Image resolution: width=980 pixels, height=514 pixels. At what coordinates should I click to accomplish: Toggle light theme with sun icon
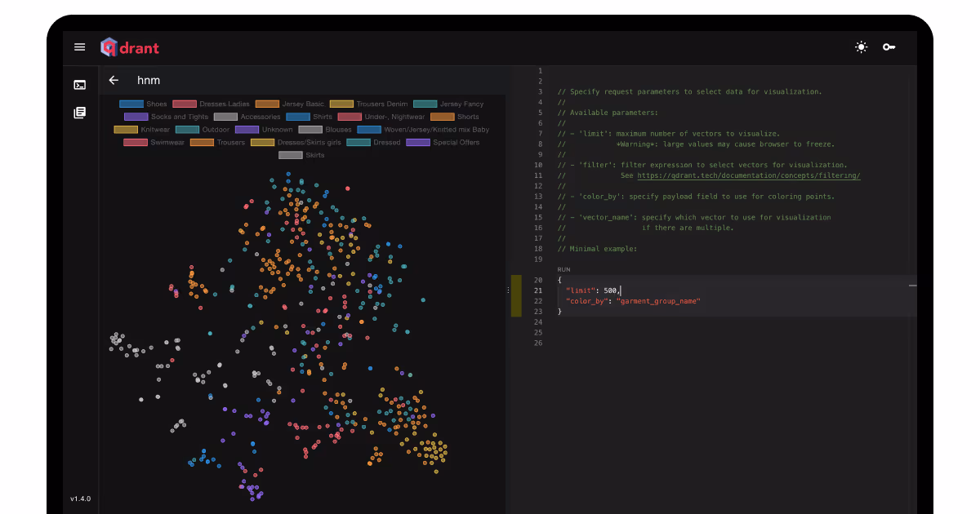tap(861, 47)
